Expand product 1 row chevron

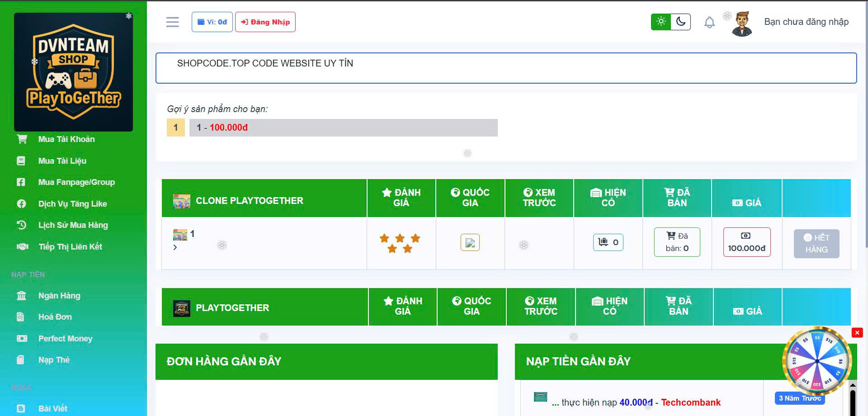175,247
